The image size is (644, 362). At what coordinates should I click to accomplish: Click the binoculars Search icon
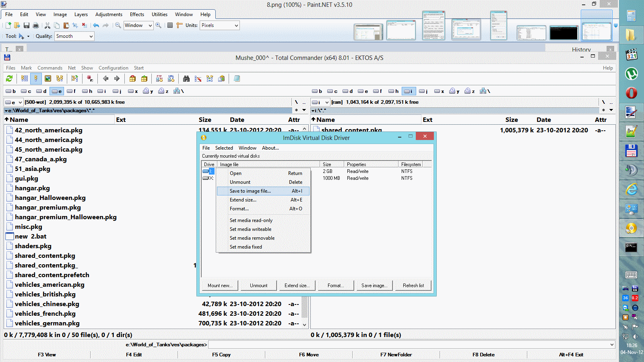[x=186, y=78]
